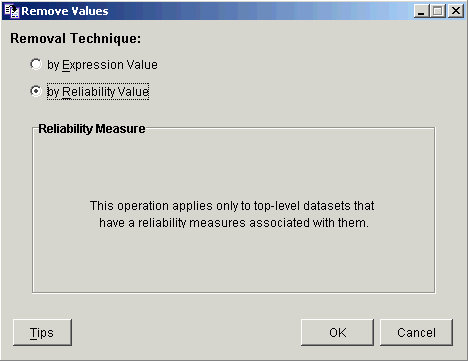Click the Remove Values window icon
The image size is (468, 361).
(12, 11)
